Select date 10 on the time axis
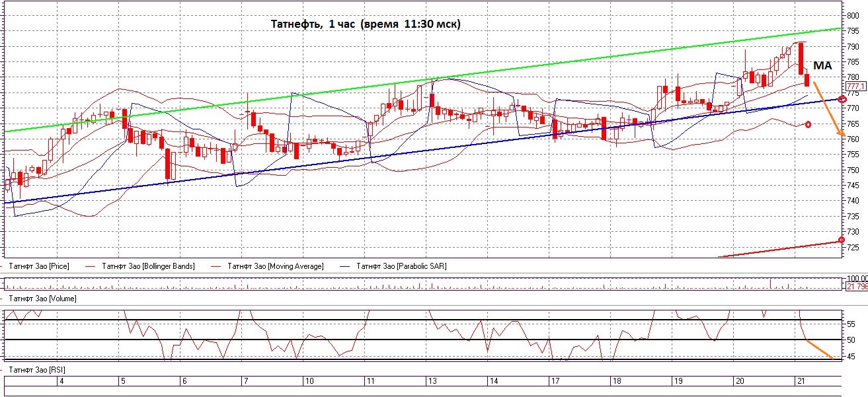Screen dimensions: 868x397 (309, 381)
